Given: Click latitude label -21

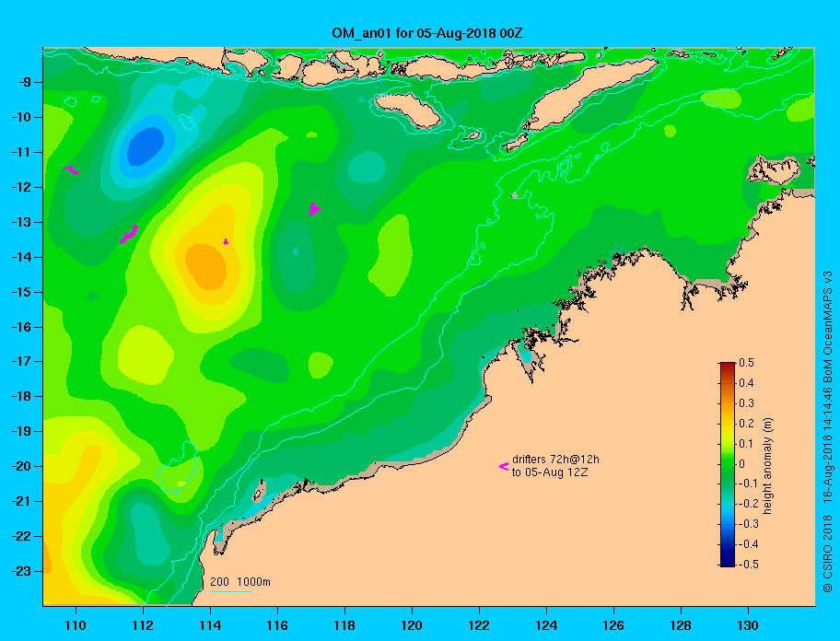Looking at the screenshot, I should pos(22,501).
